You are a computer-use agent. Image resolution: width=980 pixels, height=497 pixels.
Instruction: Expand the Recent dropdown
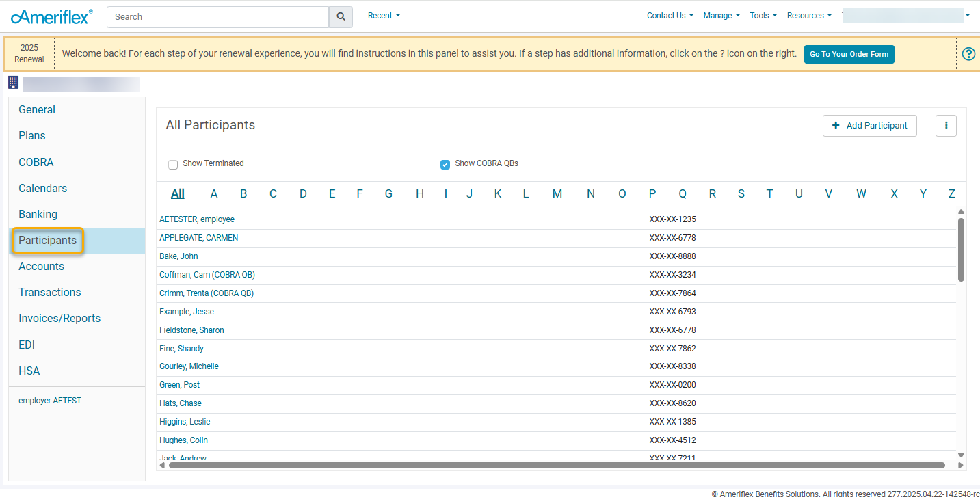tap(384, 16)
